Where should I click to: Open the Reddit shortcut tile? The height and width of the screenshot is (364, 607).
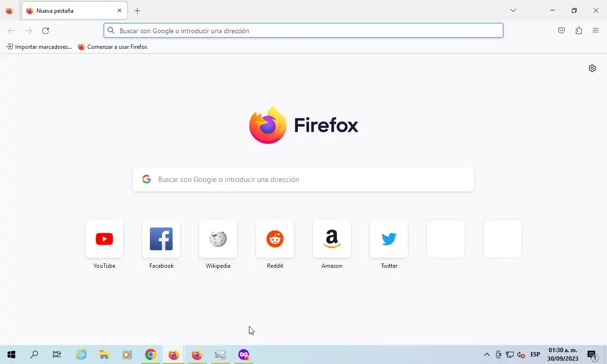tap(275, 239)
